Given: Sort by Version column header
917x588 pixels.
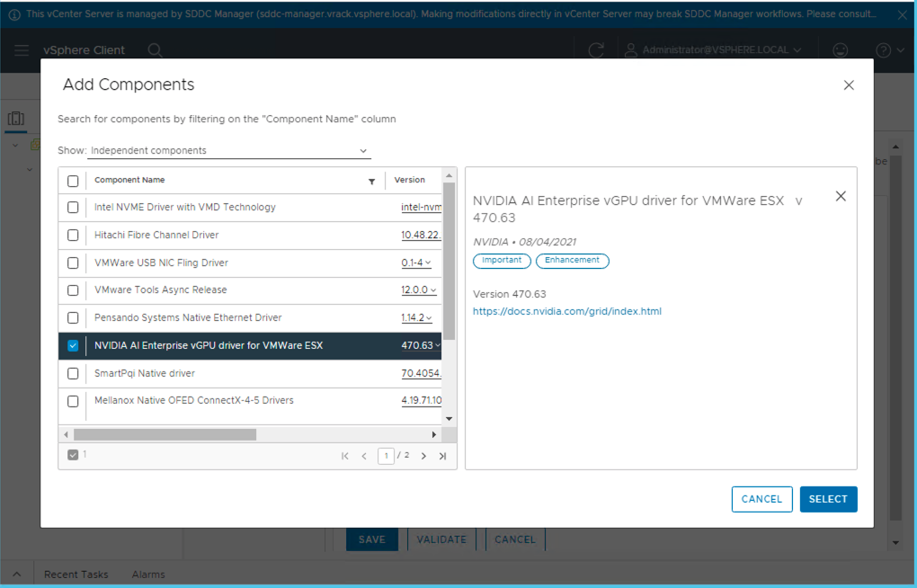Looking at the screenshot, I should click(x=409, y=180).
